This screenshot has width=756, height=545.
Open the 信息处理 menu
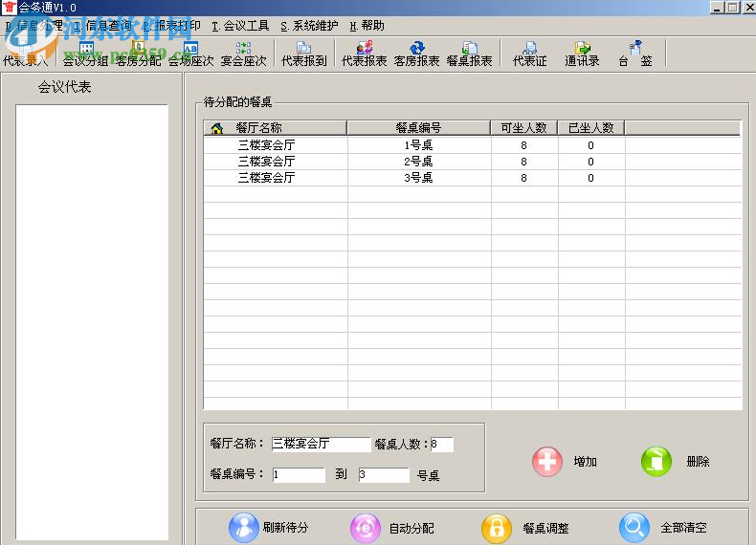33,26
